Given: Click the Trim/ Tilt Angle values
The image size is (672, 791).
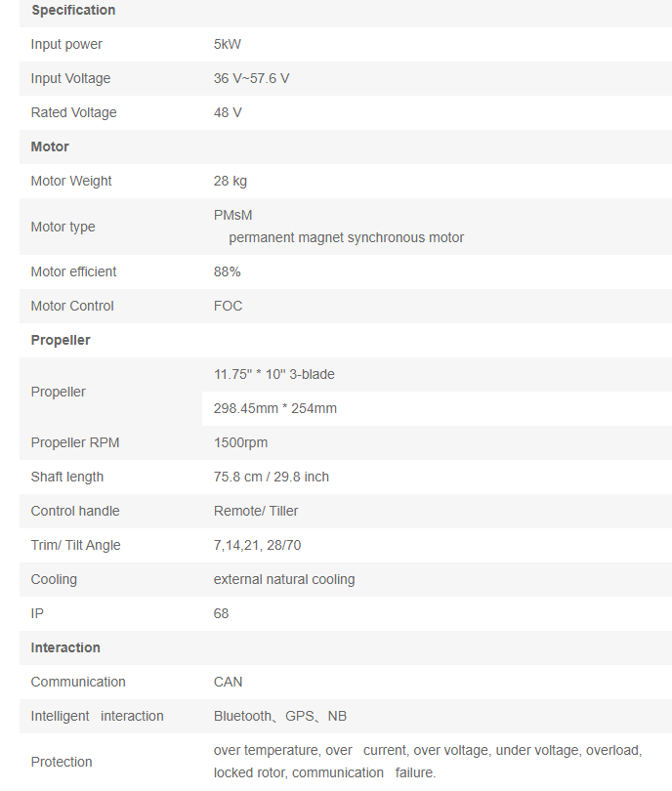Looking at the screenshot, I should point(257,545).
